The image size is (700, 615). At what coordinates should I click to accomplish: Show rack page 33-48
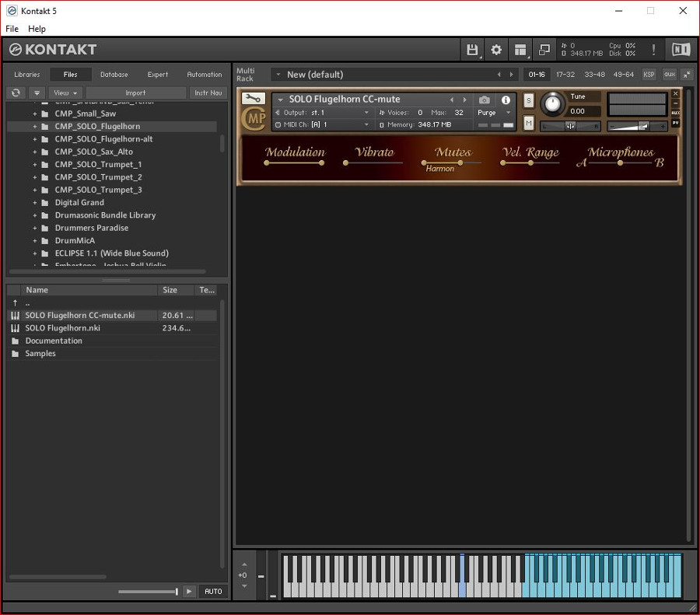tap(595, 75)
